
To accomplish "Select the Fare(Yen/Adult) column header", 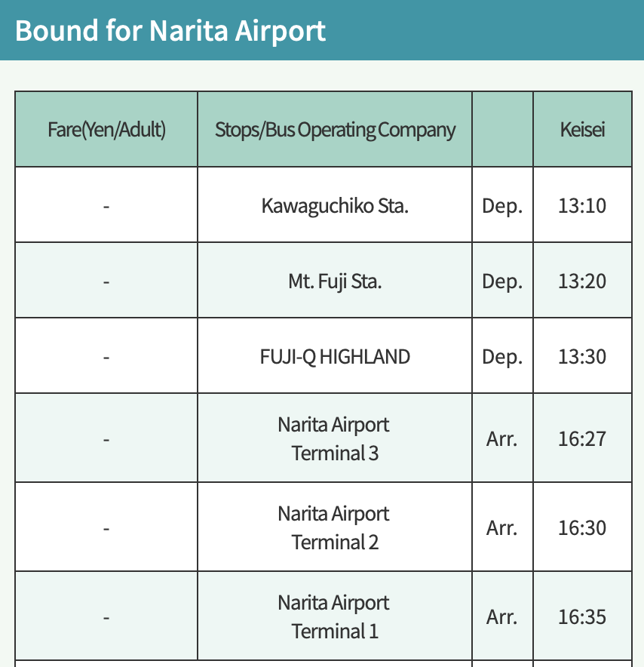I will click(x=106, y=129).
